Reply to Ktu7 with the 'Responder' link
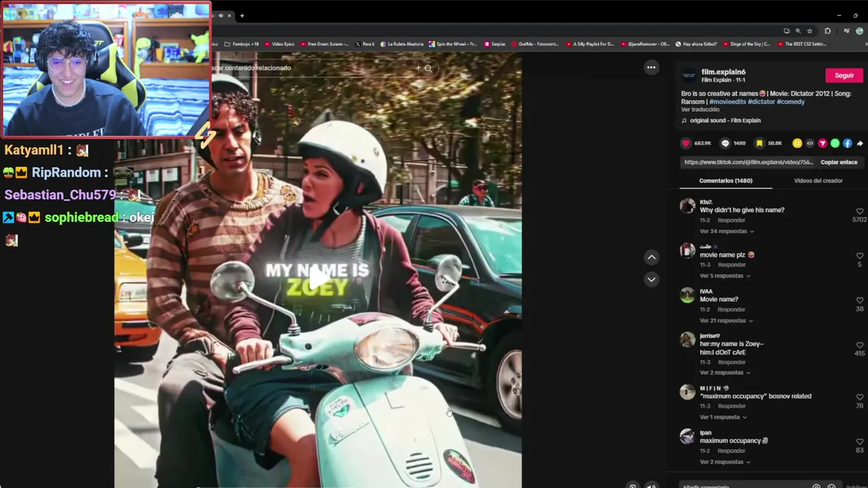868x488 pixels. [x=732, y=220]
